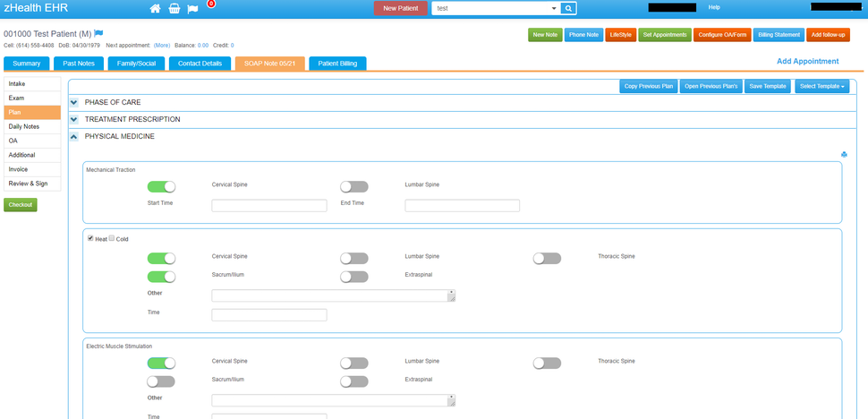868x419 pixels.
Task: Toggle Heat/Cold Thoracic Spine switch
Action: coord(547,259)
